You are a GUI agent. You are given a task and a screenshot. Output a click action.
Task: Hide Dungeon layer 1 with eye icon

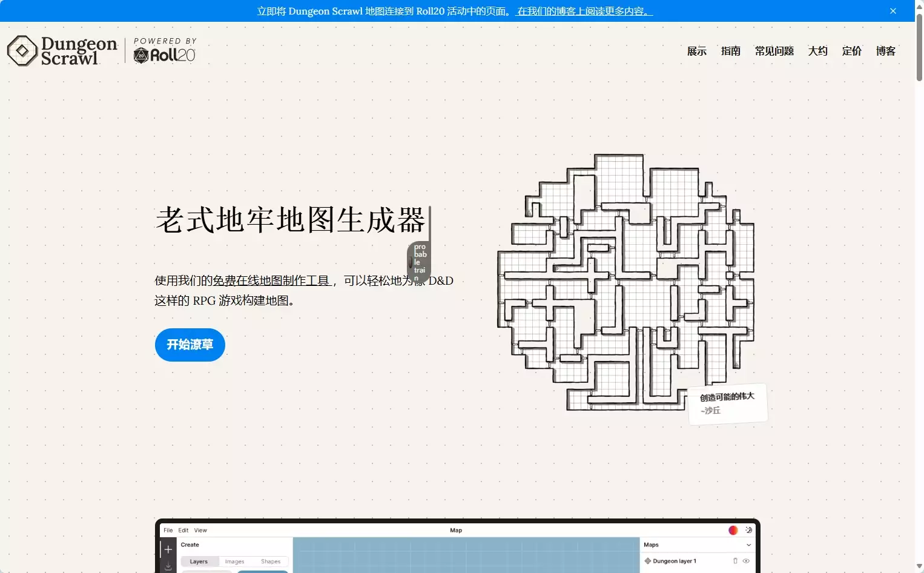point(747,561)
